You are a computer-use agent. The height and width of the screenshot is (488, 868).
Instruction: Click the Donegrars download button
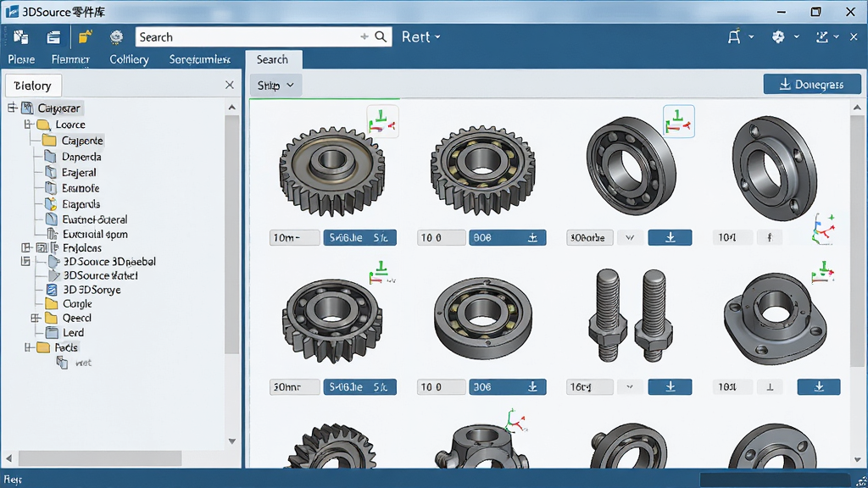[812, 85]
